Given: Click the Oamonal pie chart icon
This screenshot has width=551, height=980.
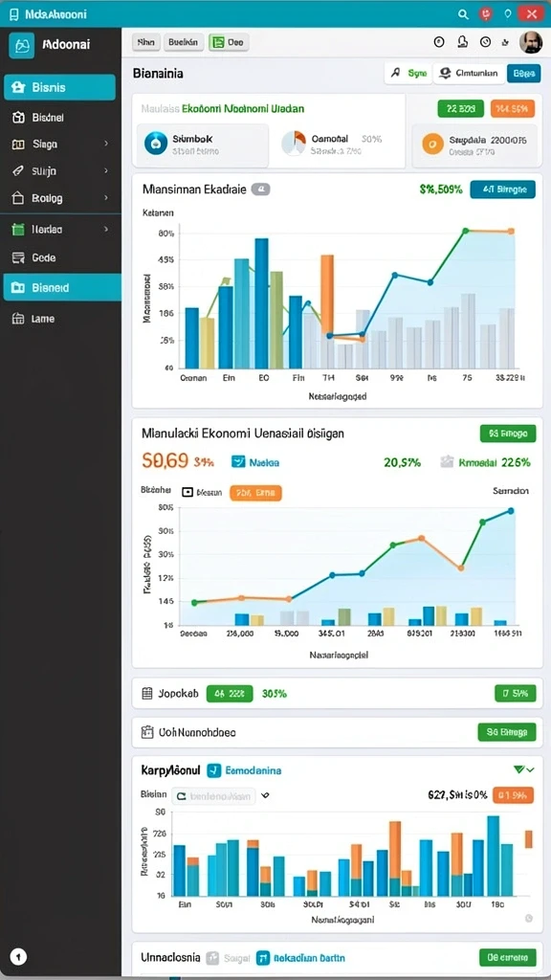Looking at the screenshot, I should click(293, 144).
